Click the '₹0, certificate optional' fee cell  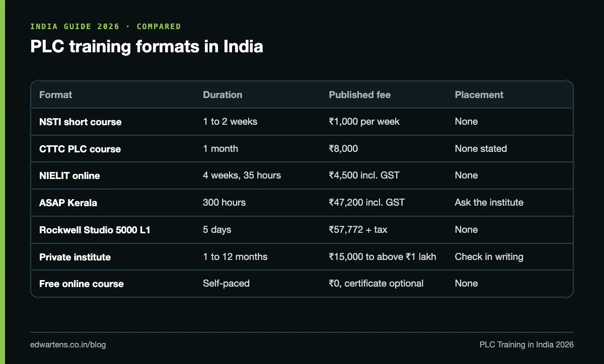point(376,284)
